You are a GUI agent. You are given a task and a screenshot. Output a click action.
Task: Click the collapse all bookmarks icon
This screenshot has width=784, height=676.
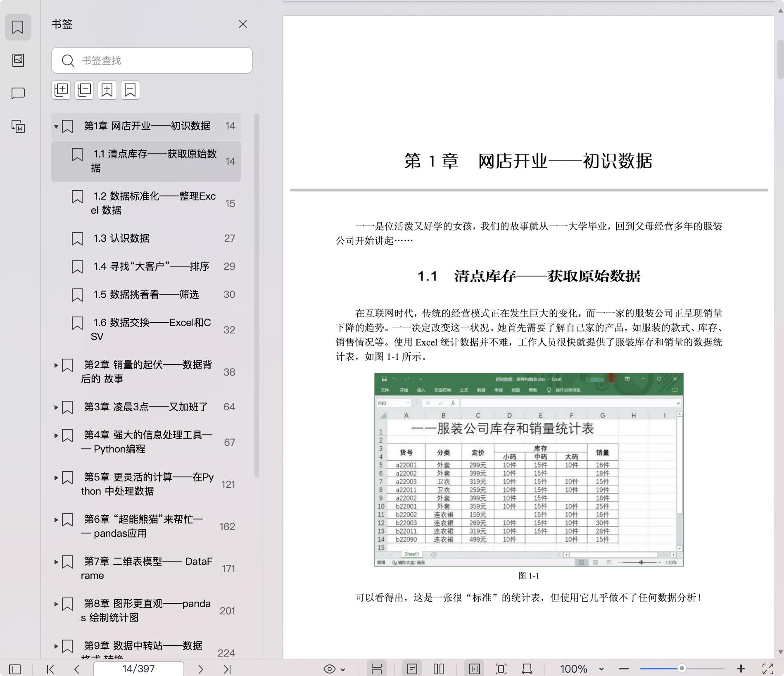point(84,90)
